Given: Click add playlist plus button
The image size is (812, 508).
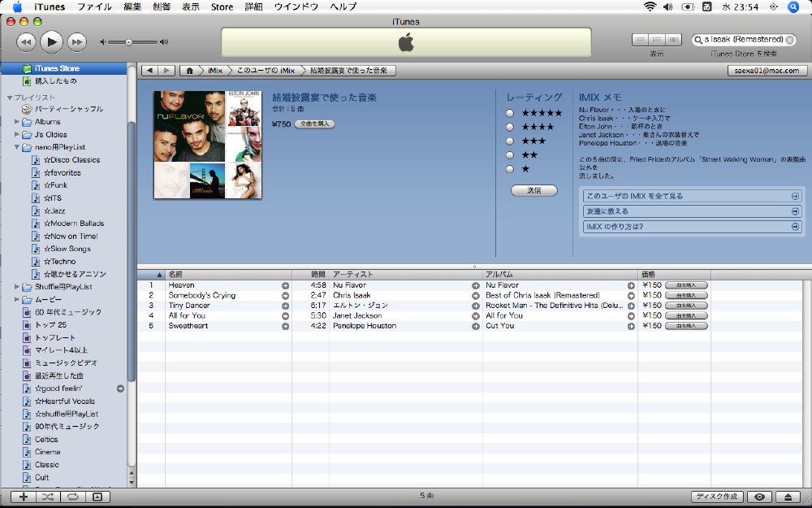Looking at the screenshot, I should pos(24,497).
